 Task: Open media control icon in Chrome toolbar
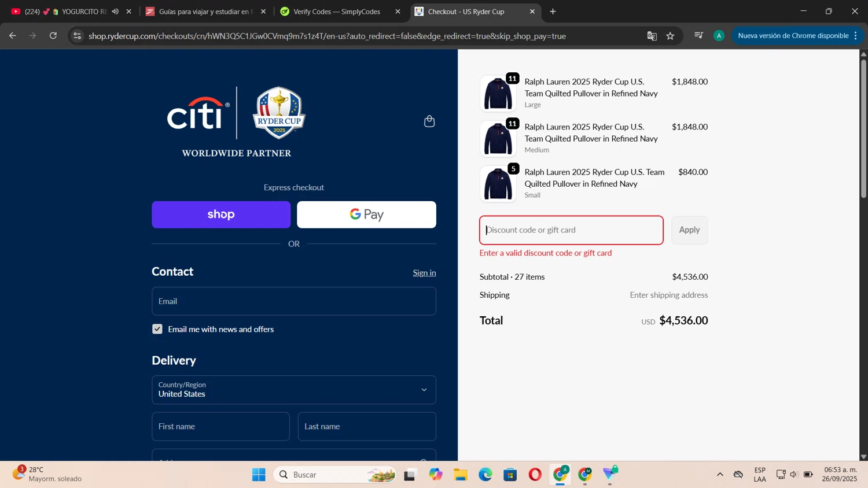click(x=698, y=36)
